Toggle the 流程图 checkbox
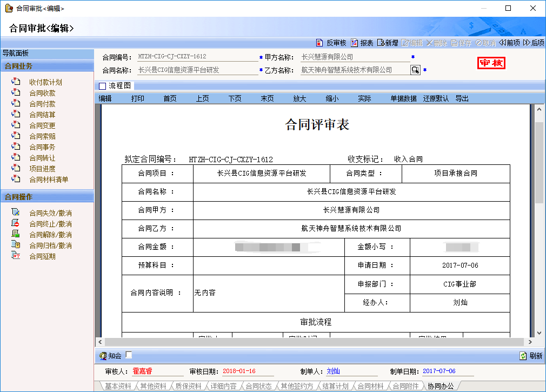The height and width of the screenshot is (392, 546). pos(102,85)
